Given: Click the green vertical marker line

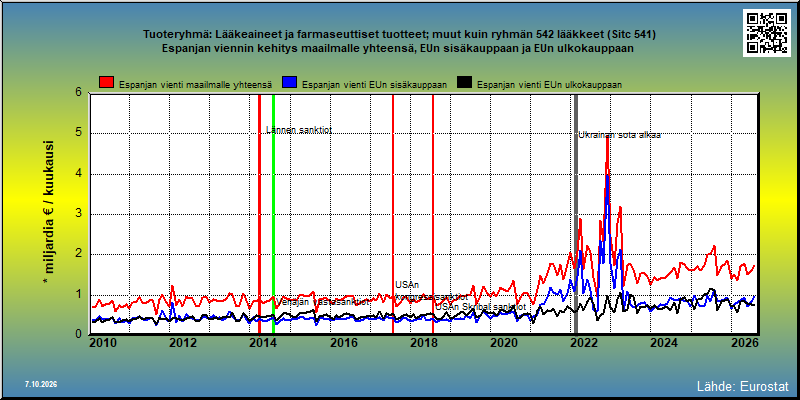Looking at the screenshot, I should click(x=273, y=214).
